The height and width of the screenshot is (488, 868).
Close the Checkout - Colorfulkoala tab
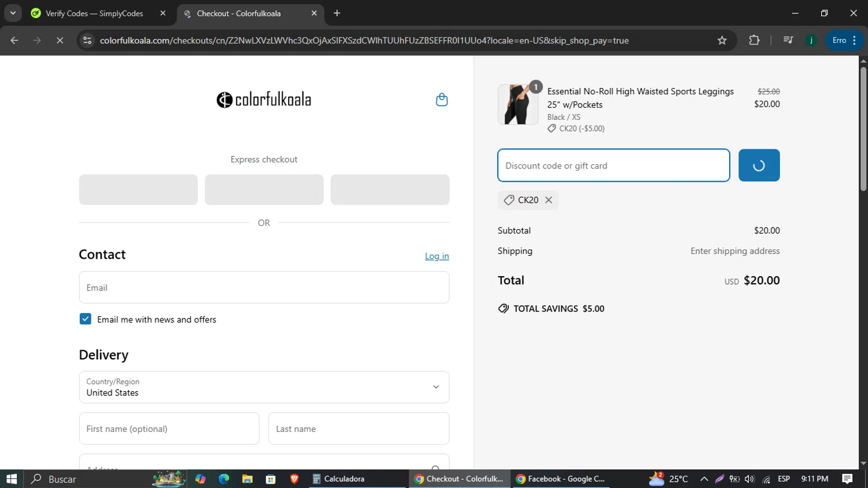click(314, 13)
